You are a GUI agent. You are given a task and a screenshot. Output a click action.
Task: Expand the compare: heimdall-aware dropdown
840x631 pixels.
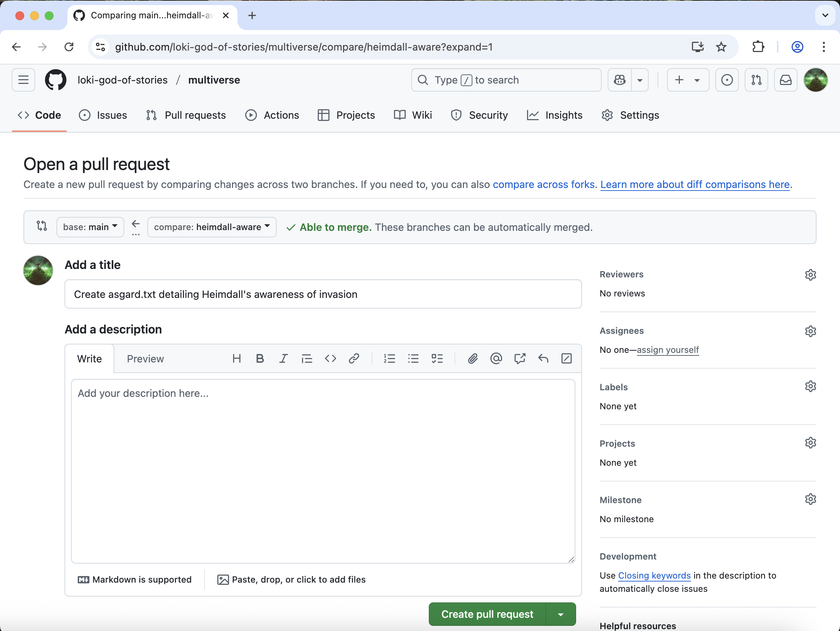tap(211, 227)
